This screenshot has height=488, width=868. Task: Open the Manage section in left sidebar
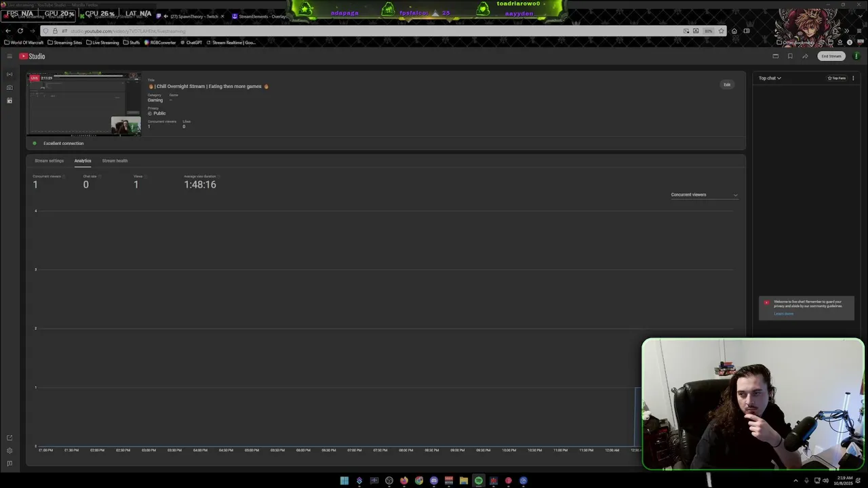[x=9, y=100]
